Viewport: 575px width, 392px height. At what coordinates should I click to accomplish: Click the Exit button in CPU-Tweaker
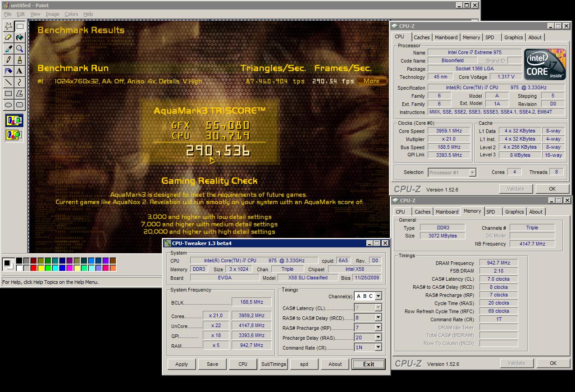[x=368, y=364]
